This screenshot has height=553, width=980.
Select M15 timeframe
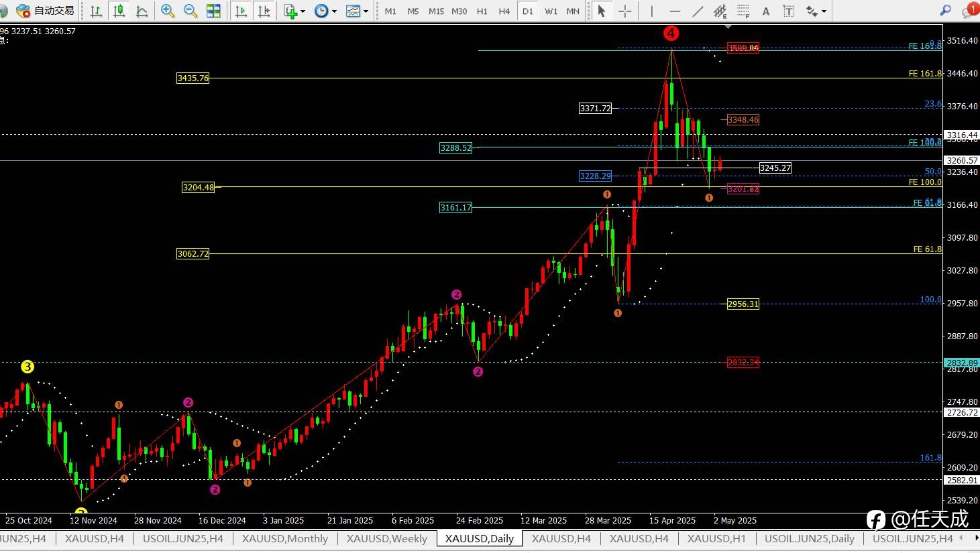(436, 11)
